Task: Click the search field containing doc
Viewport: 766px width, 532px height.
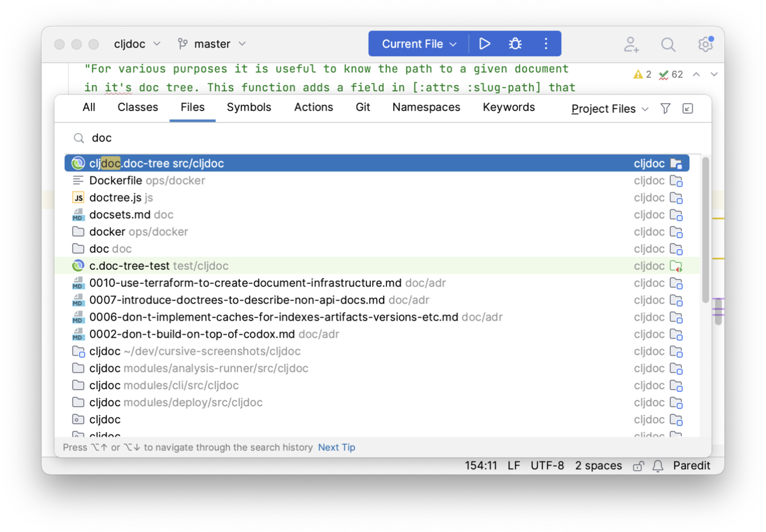Action: click(382, 138)
